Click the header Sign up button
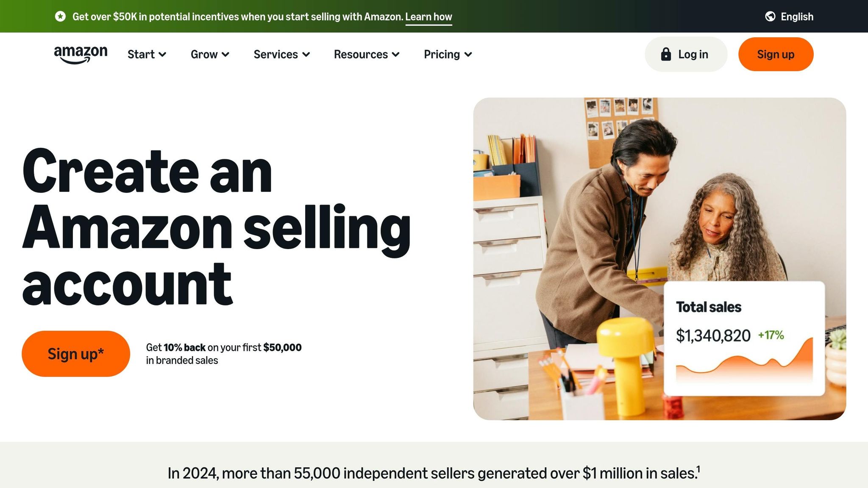The height and width of the screenshot is (488, 868). 776,54
